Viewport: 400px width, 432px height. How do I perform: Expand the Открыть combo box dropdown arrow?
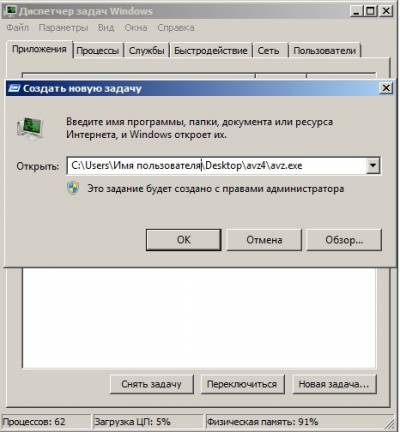(x=373, y=165)
